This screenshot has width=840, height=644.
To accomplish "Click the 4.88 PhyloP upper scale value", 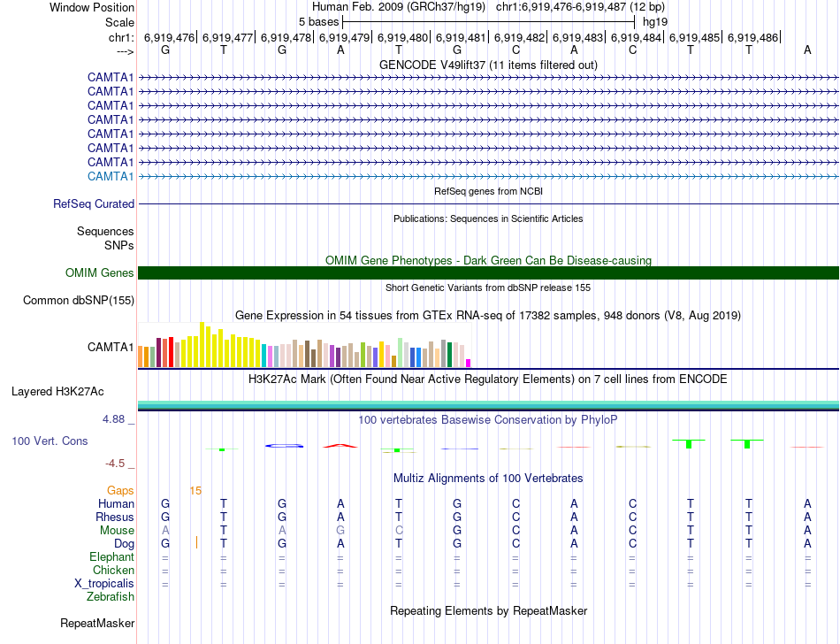I will pyautogui.click(x=113, y=419).
